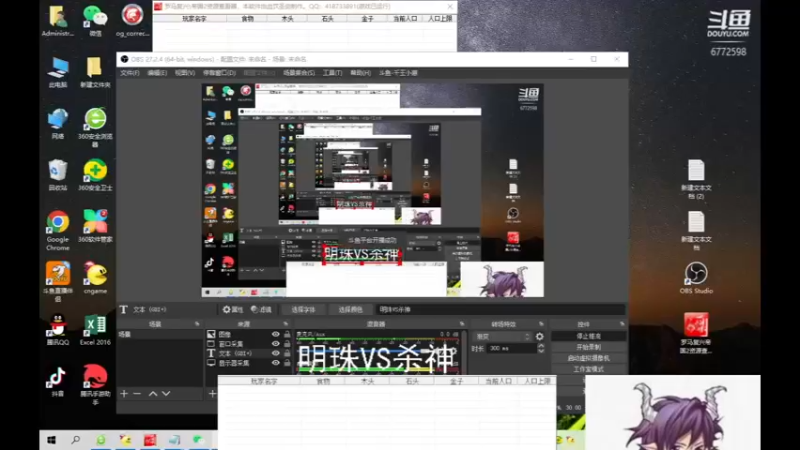Toggle the lock on the 显示器采集 source
Image resolution: width=800 pixels, height=450 pixels.
coord(287,363)
